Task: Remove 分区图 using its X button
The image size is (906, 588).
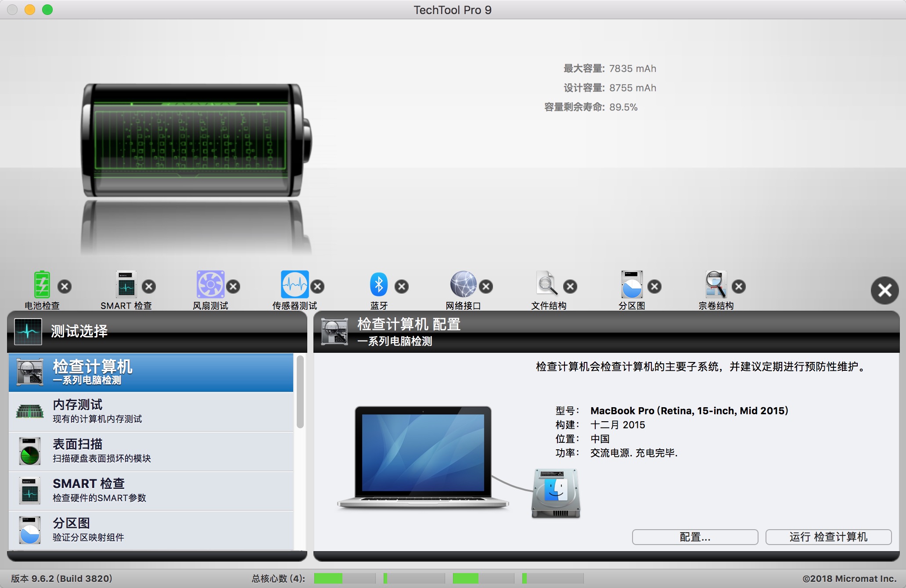Action: coord(654,287)
